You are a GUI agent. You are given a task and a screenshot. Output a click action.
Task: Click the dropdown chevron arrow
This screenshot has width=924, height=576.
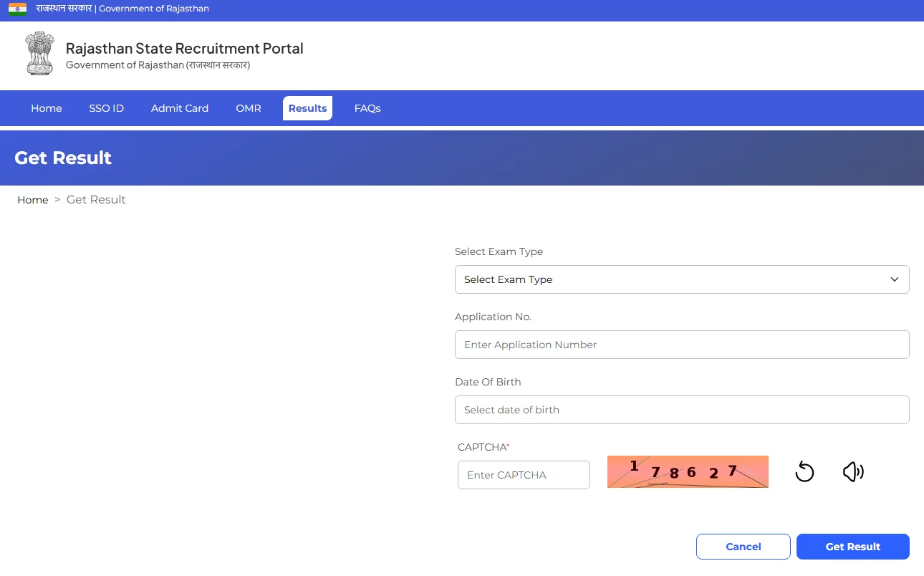coord(895,279)
